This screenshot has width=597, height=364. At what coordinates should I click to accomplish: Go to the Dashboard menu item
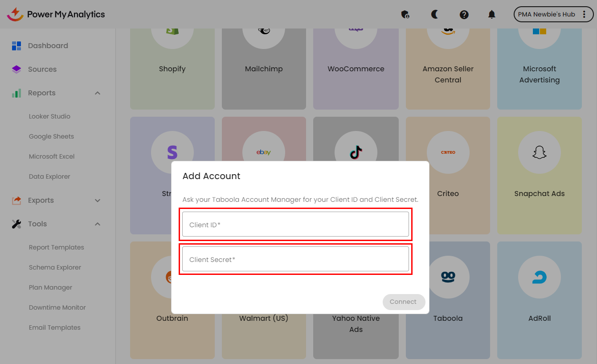[48, 45]
